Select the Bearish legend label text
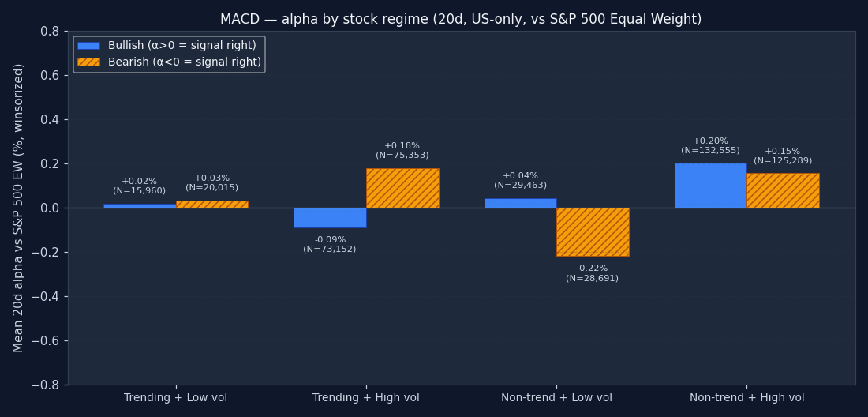 click(x=184, y=62)
